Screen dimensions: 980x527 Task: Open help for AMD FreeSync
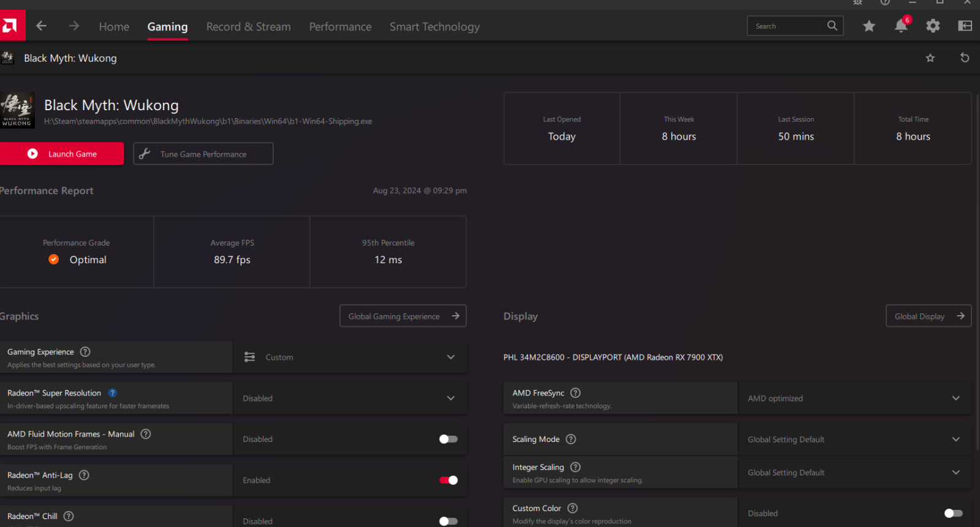pyautogui.click(x=575, y=393)
